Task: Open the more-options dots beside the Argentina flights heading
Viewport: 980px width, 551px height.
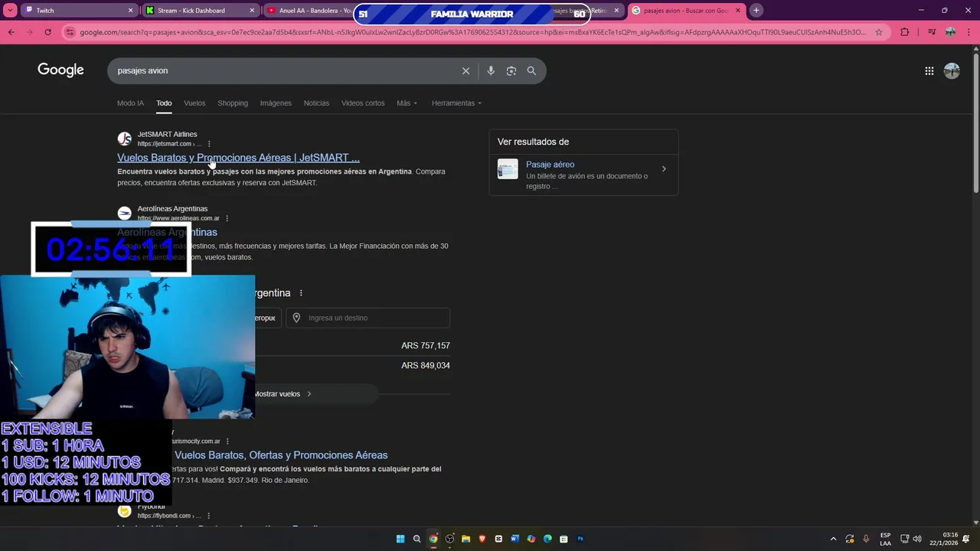Action: [x=301, y=293]
